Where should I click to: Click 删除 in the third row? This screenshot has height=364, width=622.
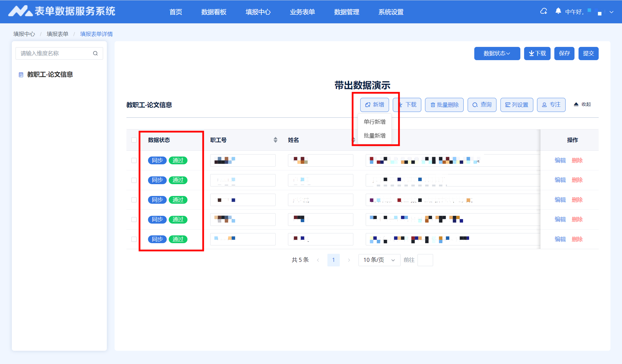click(577, 200)
